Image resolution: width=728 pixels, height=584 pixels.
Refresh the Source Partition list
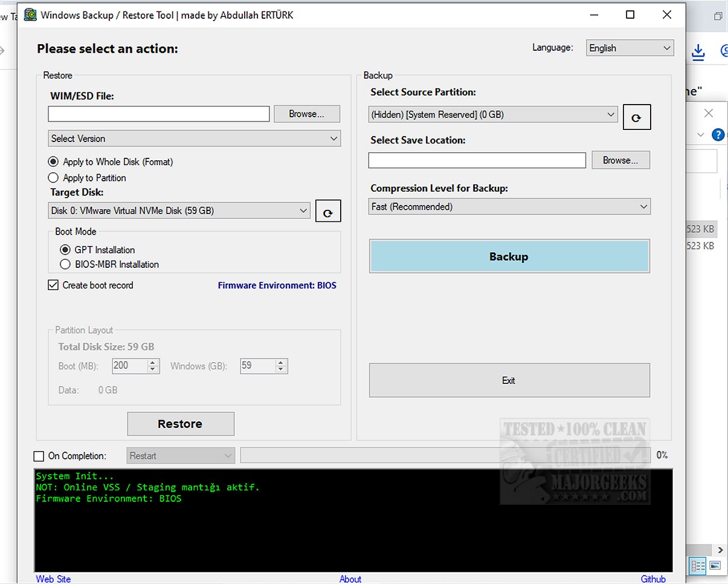pyautogui.click(x=637, y=117)
